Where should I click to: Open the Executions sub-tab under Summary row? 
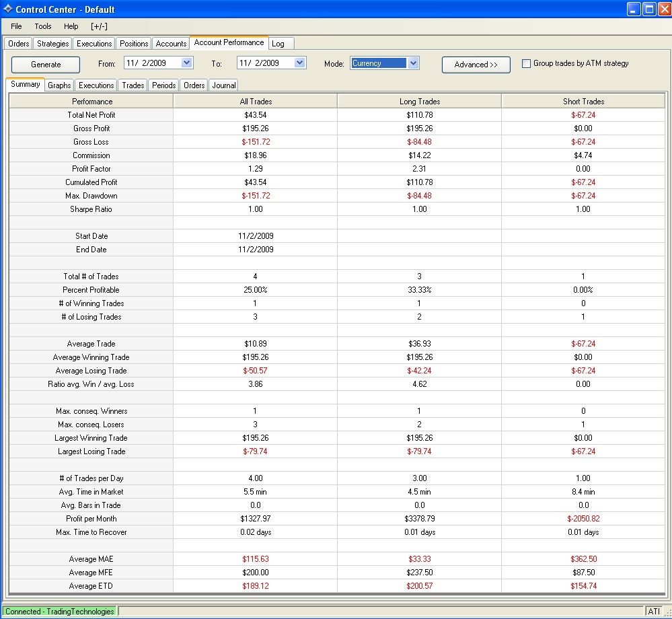click(x=96, y=85)
